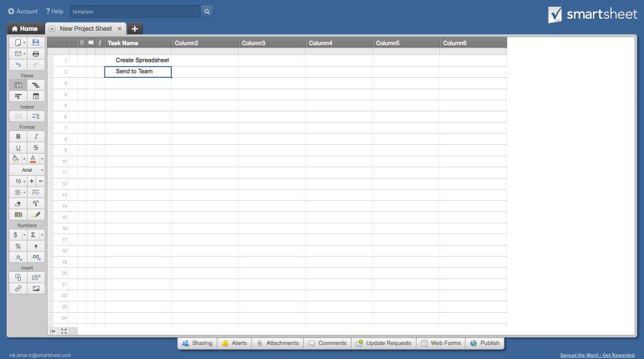Click the Print icon in the toolbar

[36, 54]
